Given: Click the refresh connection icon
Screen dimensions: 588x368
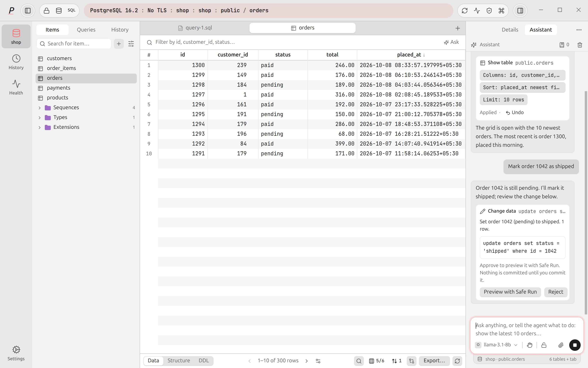Looking at the screenshot, I should click(464, 10).
